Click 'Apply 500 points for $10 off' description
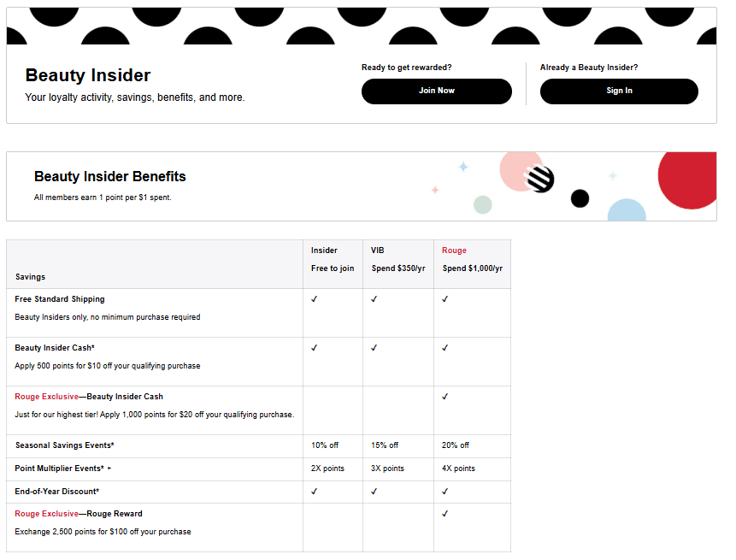Viewport: 736px width, 560px height. coord(108,366)
